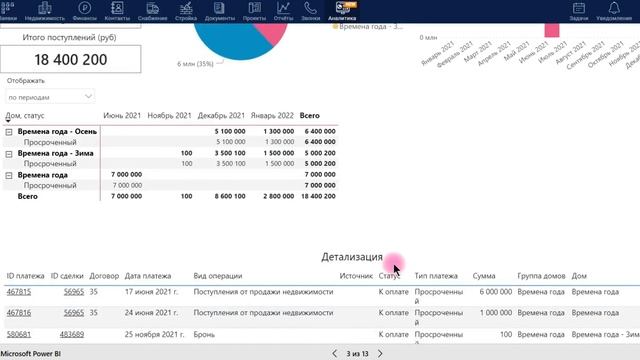Sort by 'Тип платежа' column header

(436, 276)
